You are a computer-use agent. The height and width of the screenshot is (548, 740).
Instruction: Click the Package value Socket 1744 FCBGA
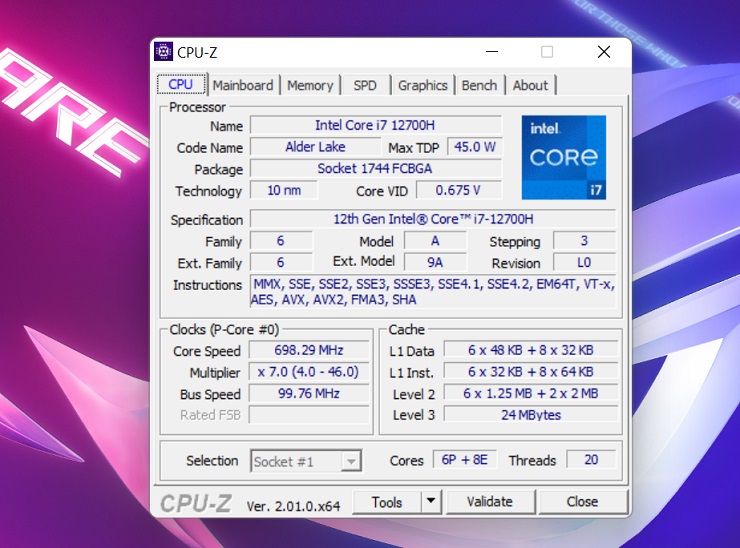click(375, 169)
